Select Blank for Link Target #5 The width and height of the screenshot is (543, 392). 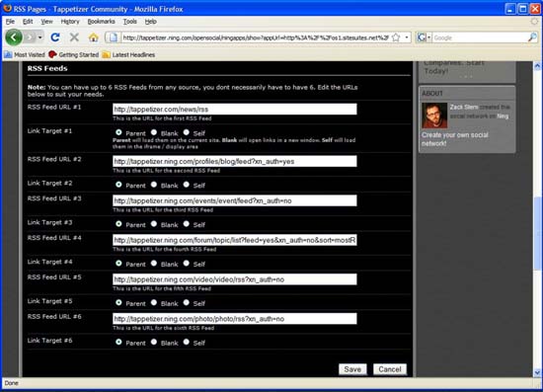(154, 303)
